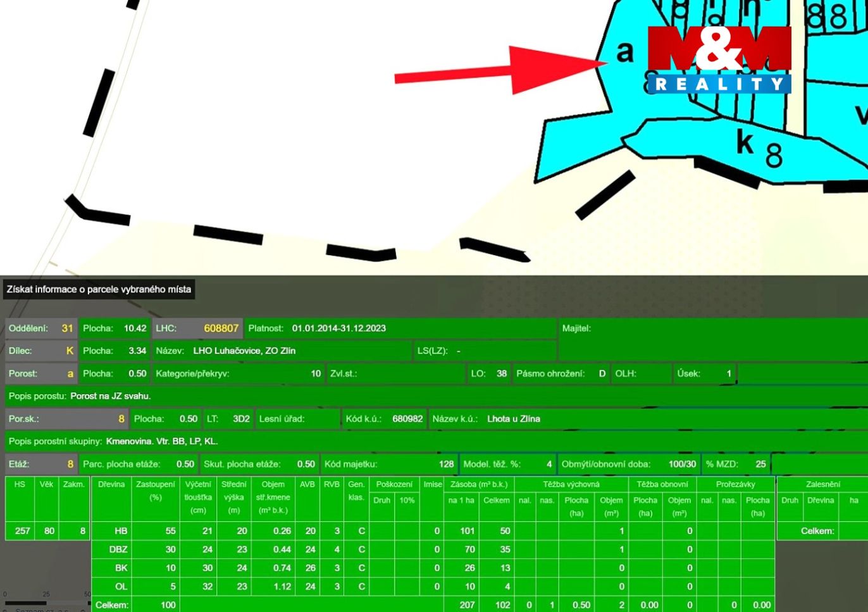Click OL stem volume value 1.12
Viewport: 868px width, 612px height.
(282, 586)
